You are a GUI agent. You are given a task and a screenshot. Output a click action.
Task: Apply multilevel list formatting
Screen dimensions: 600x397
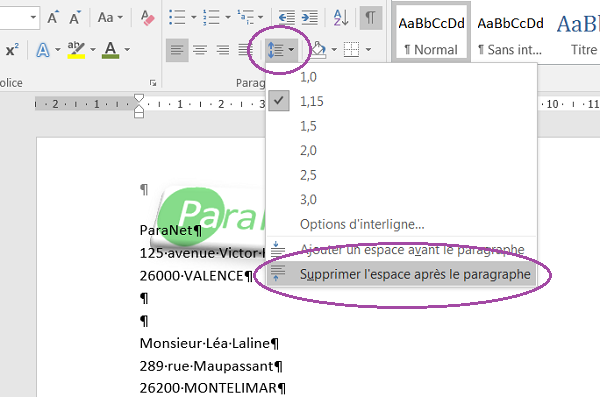tap(246, 18)
